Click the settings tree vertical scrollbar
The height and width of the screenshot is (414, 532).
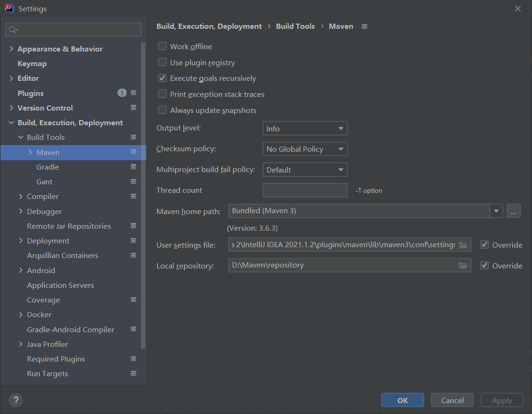point(143,195)
